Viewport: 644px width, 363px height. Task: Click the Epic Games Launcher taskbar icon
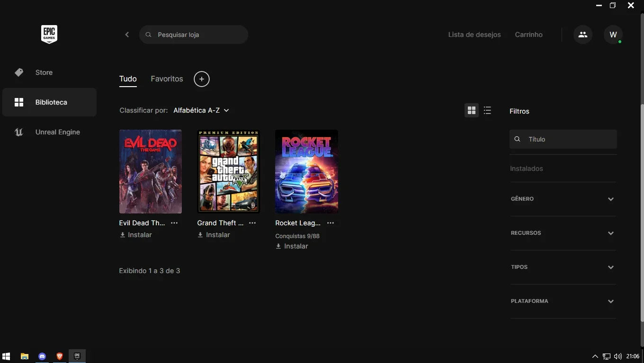click(77, 356)
